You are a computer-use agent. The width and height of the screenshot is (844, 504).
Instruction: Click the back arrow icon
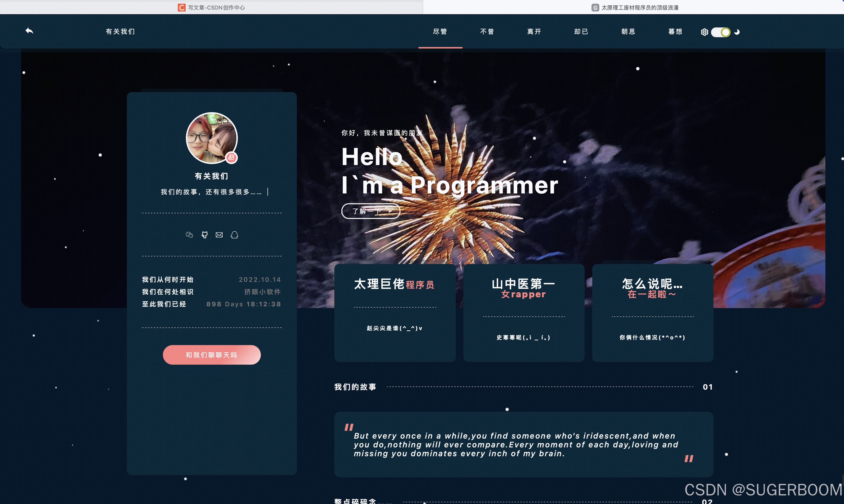coord(30,31)
